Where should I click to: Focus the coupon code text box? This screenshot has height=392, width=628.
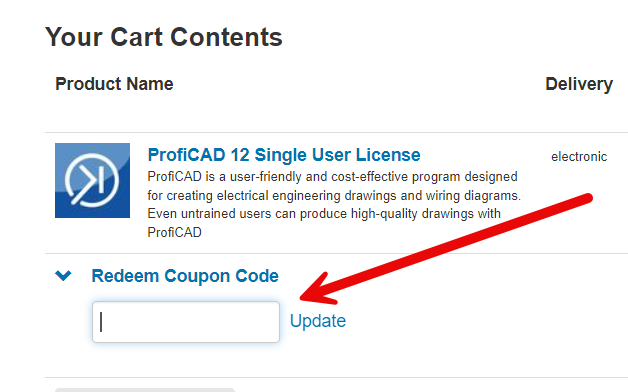[x=186, y=322]
